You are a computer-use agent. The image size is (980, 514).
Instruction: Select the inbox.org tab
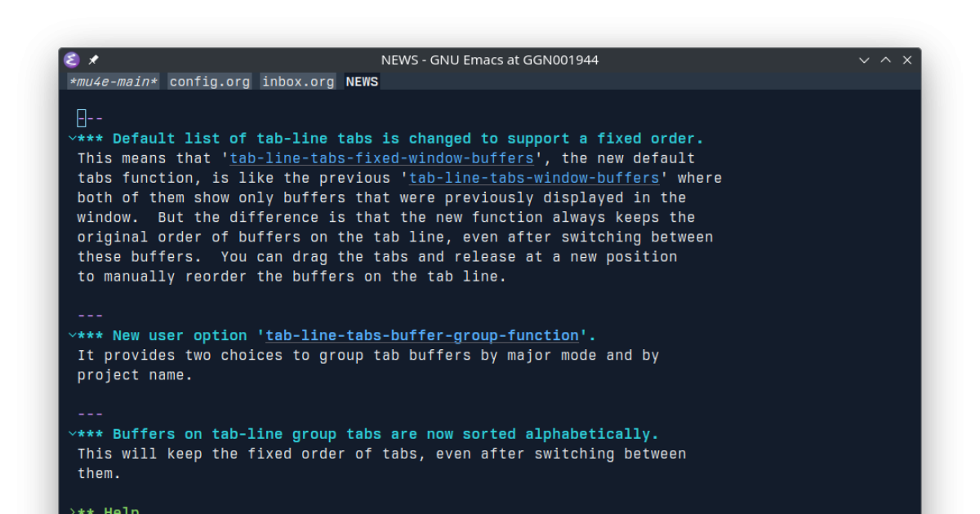[x=297, y=81]
